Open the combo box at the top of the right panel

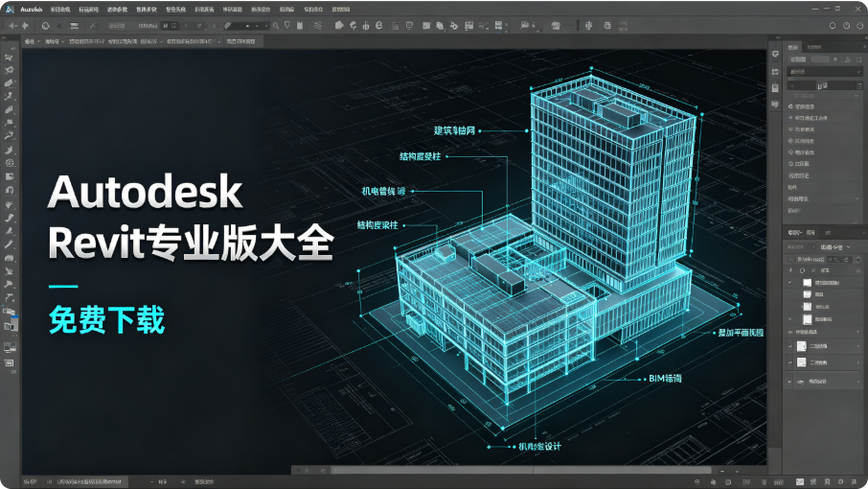click(x=825, y=72)
